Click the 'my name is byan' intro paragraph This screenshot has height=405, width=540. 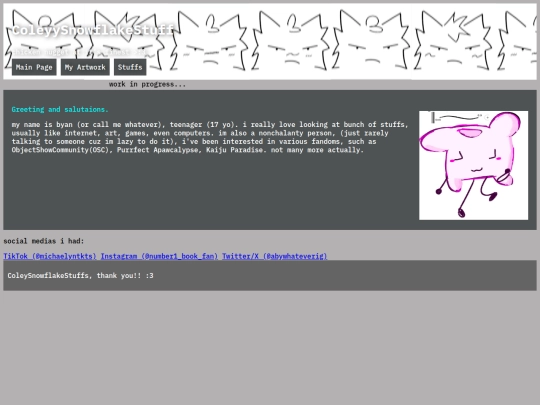pyautogui.click(x=210, y=137)
